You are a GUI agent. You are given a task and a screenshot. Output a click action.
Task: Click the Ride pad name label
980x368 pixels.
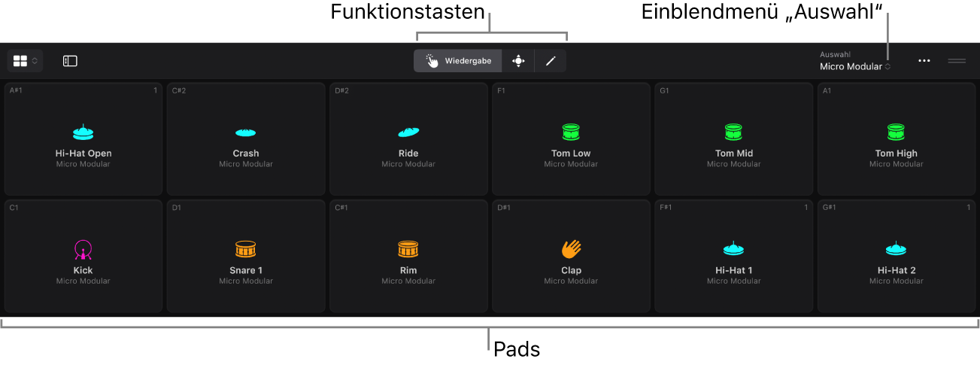click(x=408, y=154)
